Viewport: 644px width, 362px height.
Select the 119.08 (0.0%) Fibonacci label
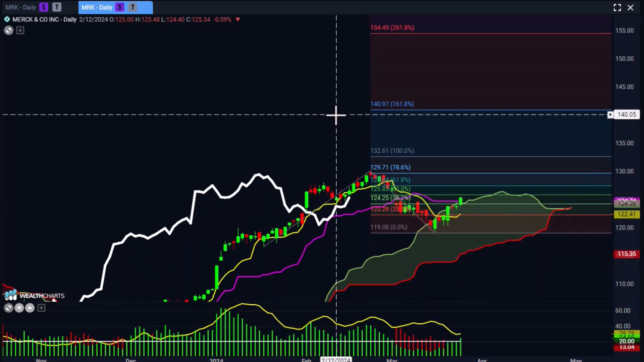point(389,227)
